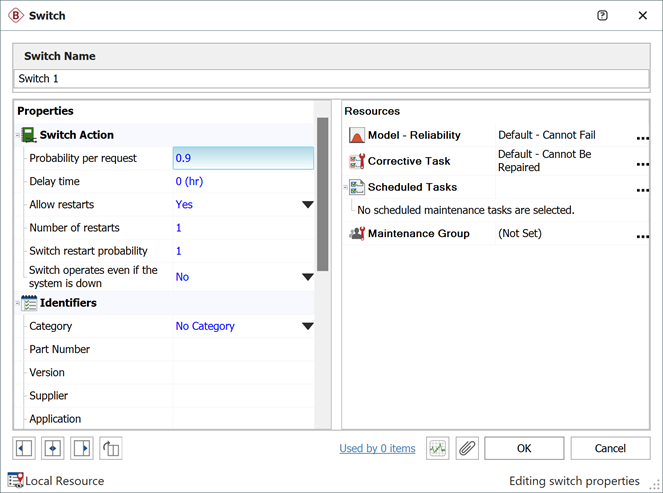Click the Model - Reliability icon
Screen dimensions: 663x493
point(357,135)
